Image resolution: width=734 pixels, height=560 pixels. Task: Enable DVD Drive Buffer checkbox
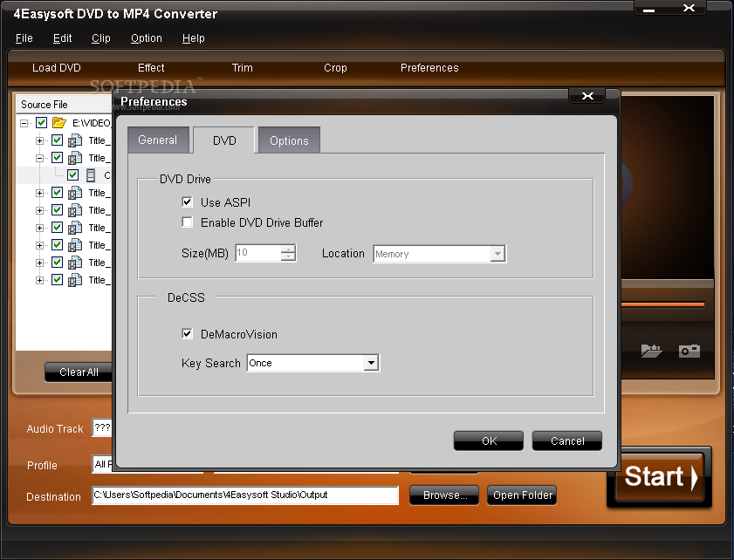click(x=188, y=222)
